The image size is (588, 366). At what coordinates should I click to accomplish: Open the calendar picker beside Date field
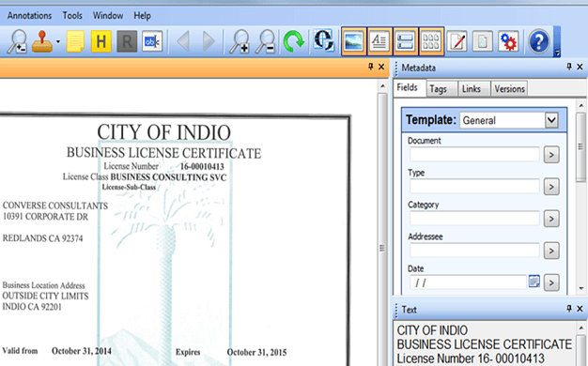pos(534,281)
